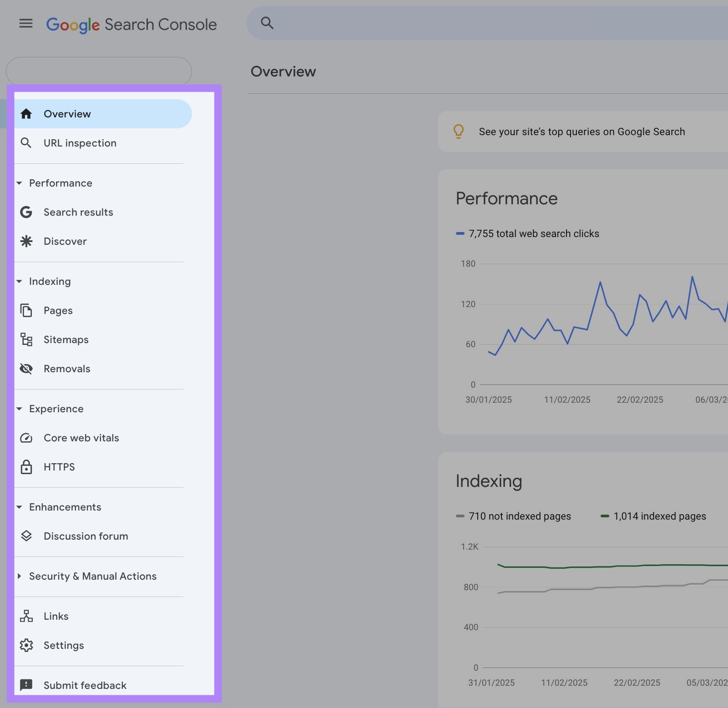
Task: Collapse the Indexing section
Action: point(19,281)
